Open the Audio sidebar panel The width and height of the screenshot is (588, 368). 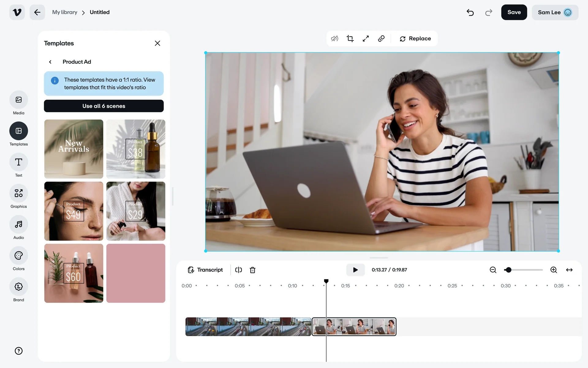pos(19,225)
